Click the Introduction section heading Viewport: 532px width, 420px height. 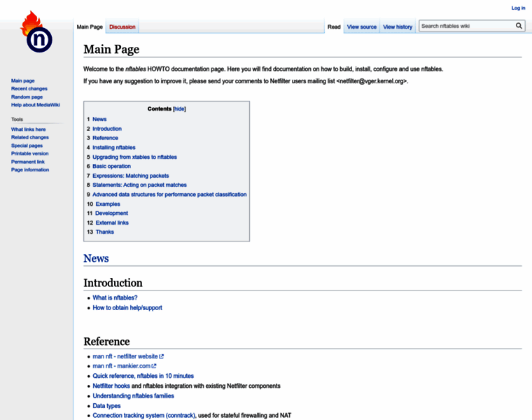[113, 283]
